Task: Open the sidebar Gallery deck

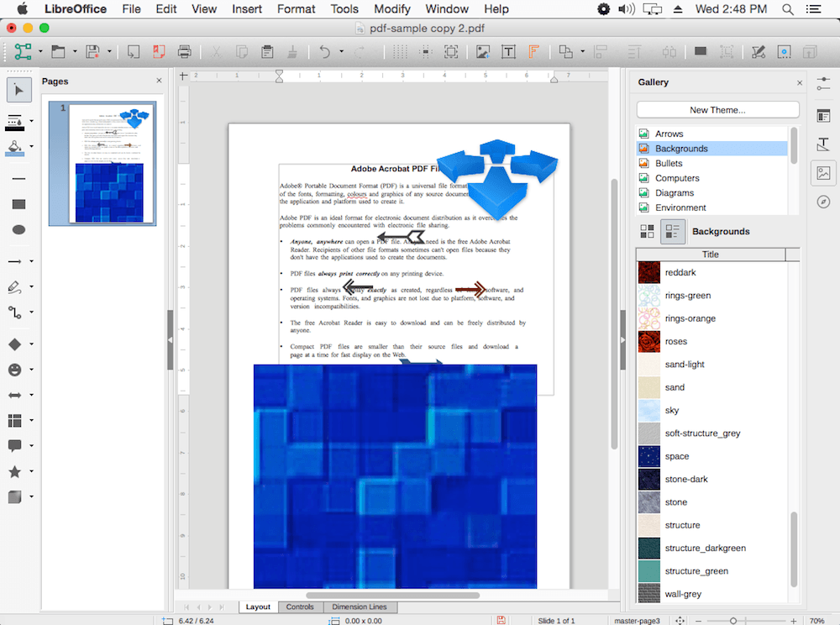Action: pos(823,173)
